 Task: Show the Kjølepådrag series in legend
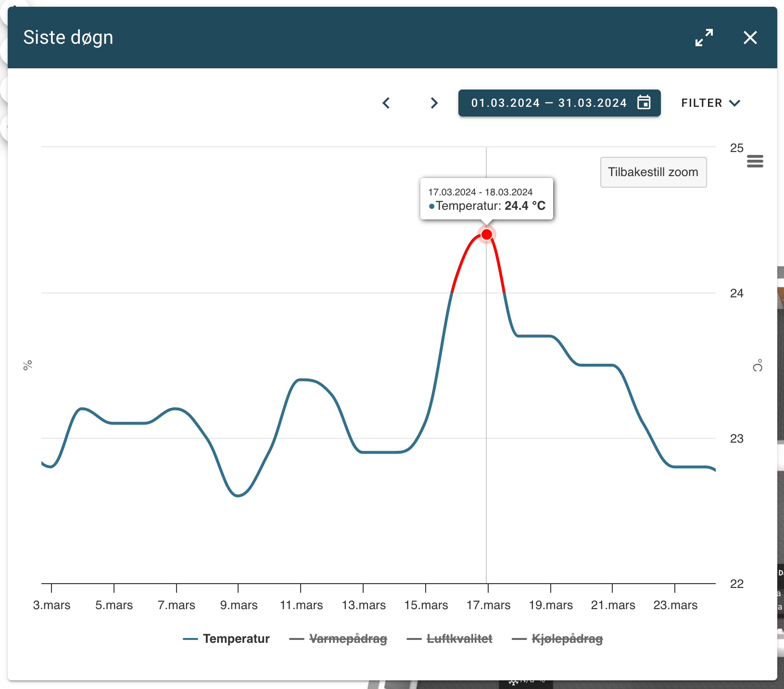(567, 638)
